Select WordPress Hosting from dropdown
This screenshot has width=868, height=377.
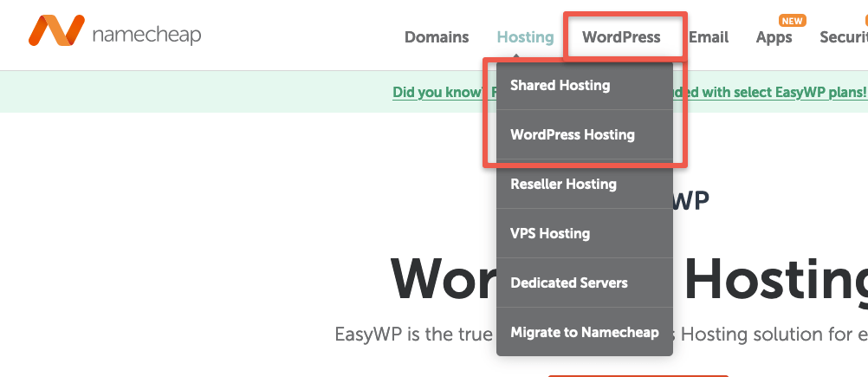tap(585, 134)
